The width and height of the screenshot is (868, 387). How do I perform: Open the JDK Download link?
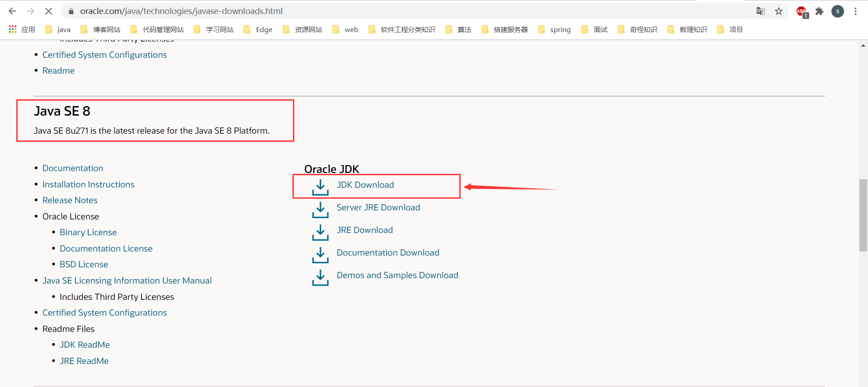(365, 185)
